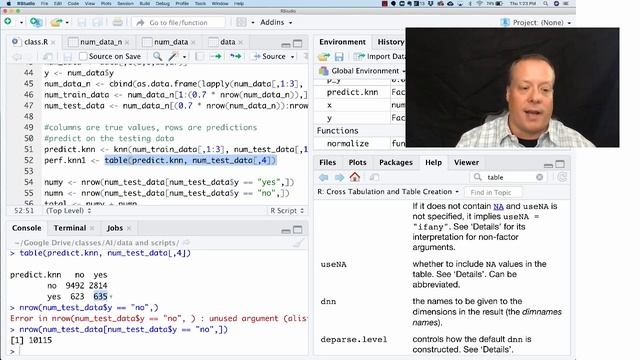Screen dimensions: 640x360
Task: Click the New Project icon
Action: (36, 22)
